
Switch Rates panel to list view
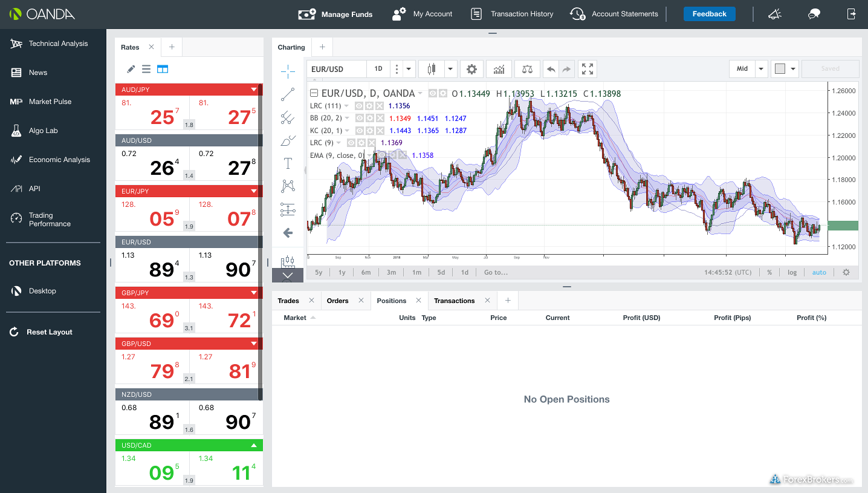(146, 69)
